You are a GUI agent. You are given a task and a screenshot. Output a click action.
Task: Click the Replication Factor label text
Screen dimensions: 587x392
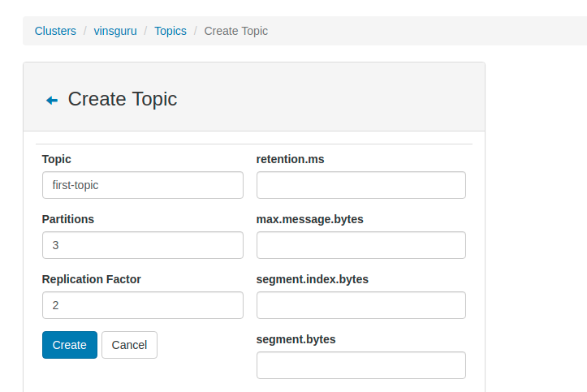92,279
